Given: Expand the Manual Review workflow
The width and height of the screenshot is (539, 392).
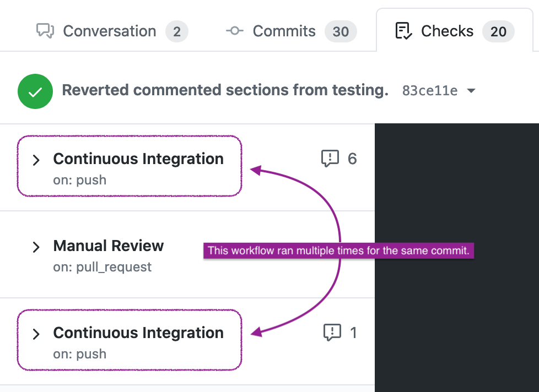Looking at the screenshot, I should point(36,247).
